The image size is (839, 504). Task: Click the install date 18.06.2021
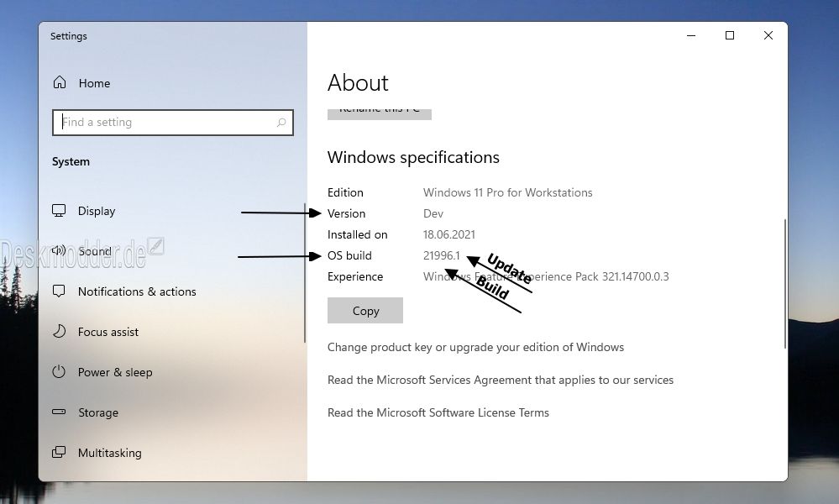(449, 234)
